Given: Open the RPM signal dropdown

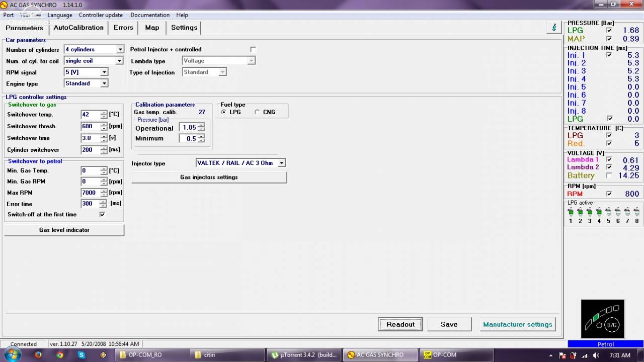Looking at the screenshot, I should click(x=104, y=72).
